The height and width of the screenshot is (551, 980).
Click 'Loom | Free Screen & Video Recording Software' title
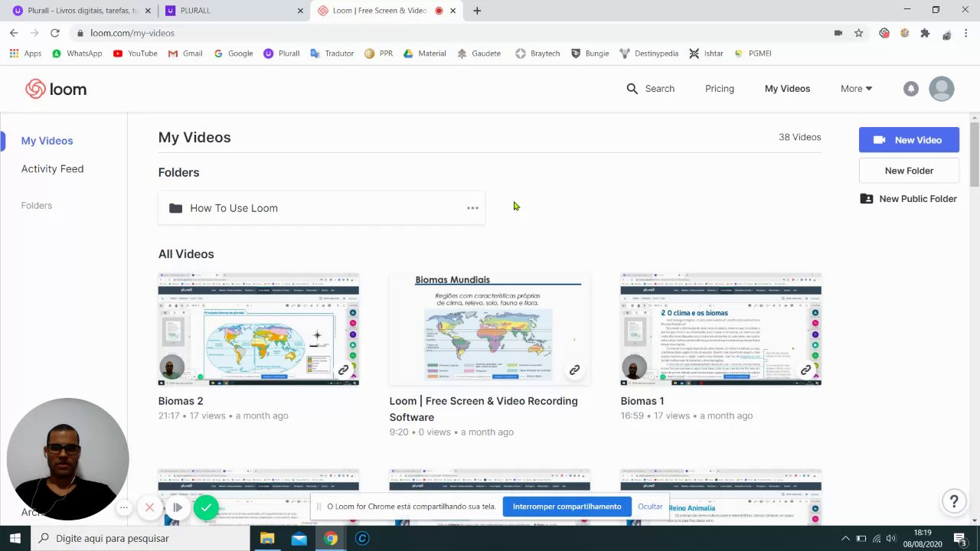pos(484,409)
